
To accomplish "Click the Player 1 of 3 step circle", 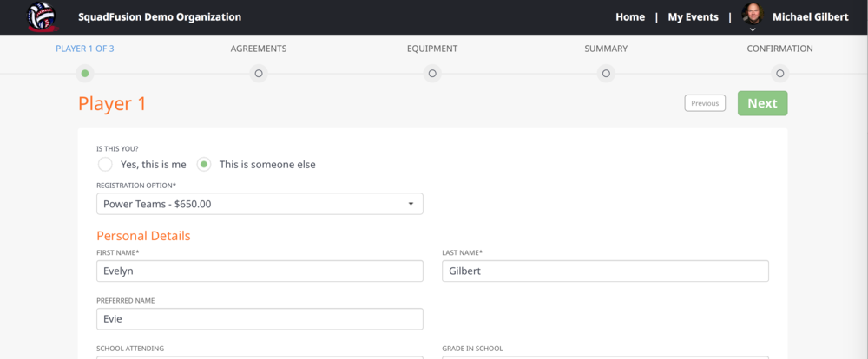I will click(x=85, y=74).
